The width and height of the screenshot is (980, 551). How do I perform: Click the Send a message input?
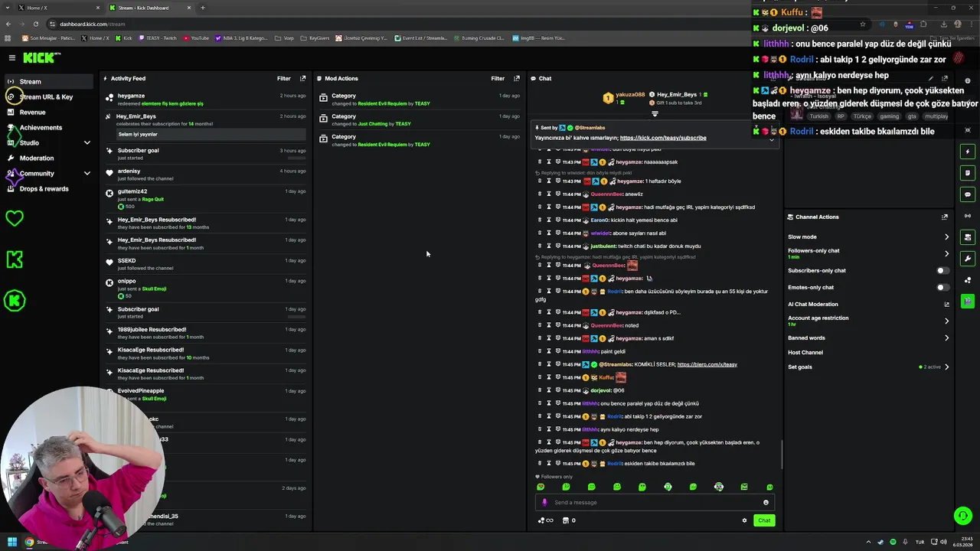655,502
